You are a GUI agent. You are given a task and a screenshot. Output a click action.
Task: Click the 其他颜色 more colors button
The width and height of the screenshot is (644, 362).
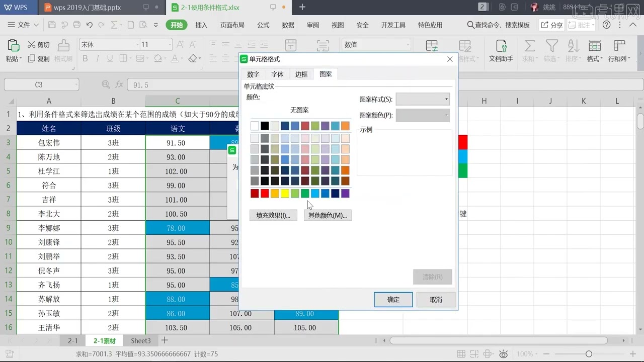click(x=328, y=215)
